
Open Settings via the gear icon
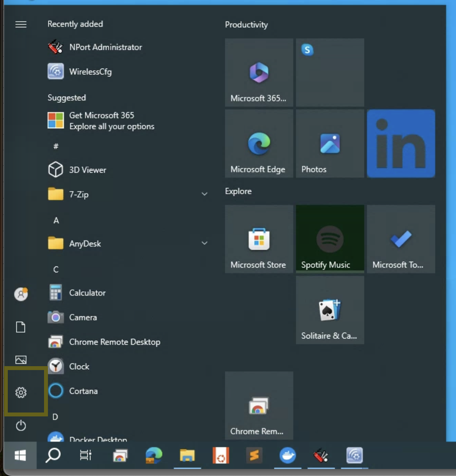21,392
